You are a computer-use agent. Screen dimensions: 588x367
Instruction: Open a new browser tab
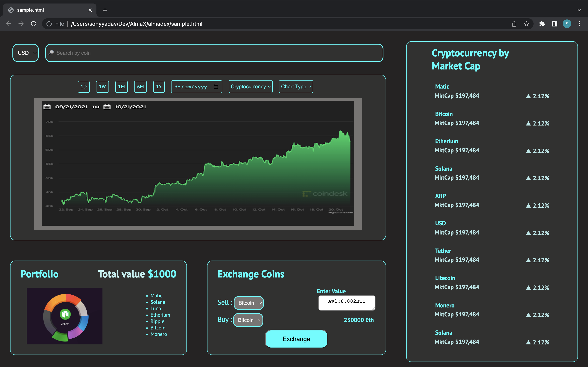tap(105, 10)
